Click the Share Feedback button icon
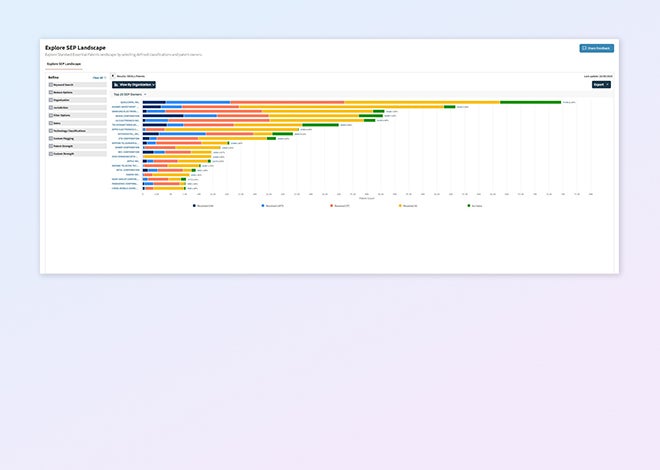Viewport: 660px width, 470px height. [584, 48]
